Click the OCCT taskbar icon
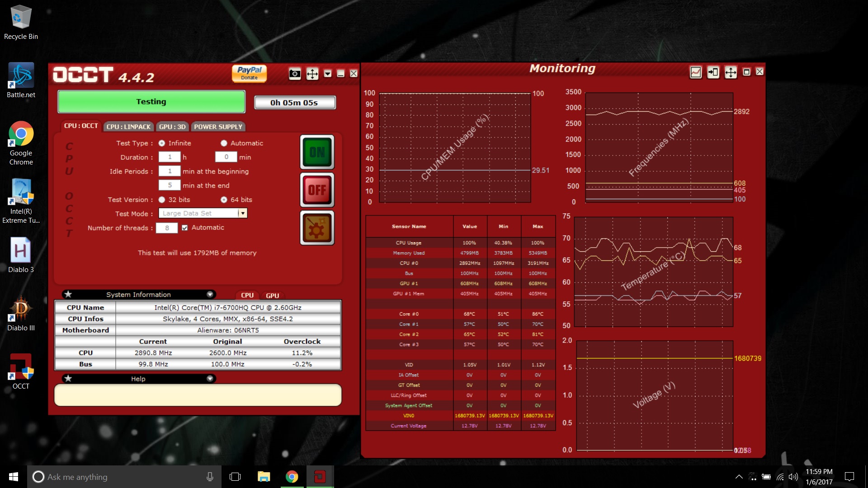 [x=320, y=477]
